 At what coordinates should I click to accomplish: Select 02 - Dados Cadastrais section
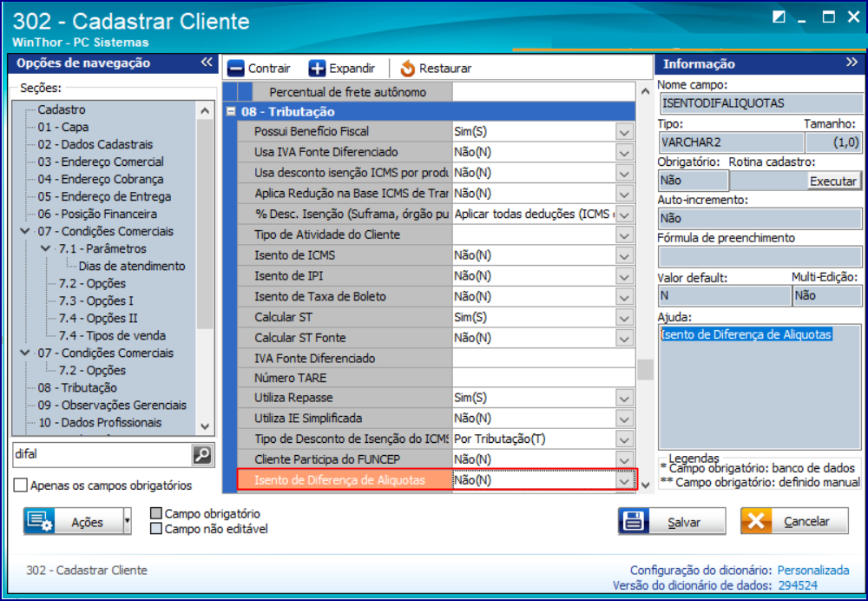click(x=95, y=144)
